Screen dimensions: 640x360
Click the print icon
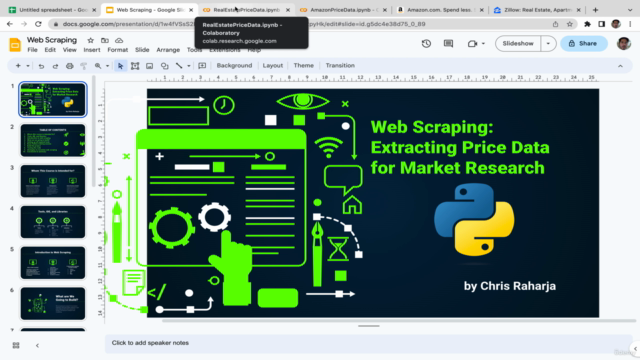pyautogui.click(x=69, y=66)
